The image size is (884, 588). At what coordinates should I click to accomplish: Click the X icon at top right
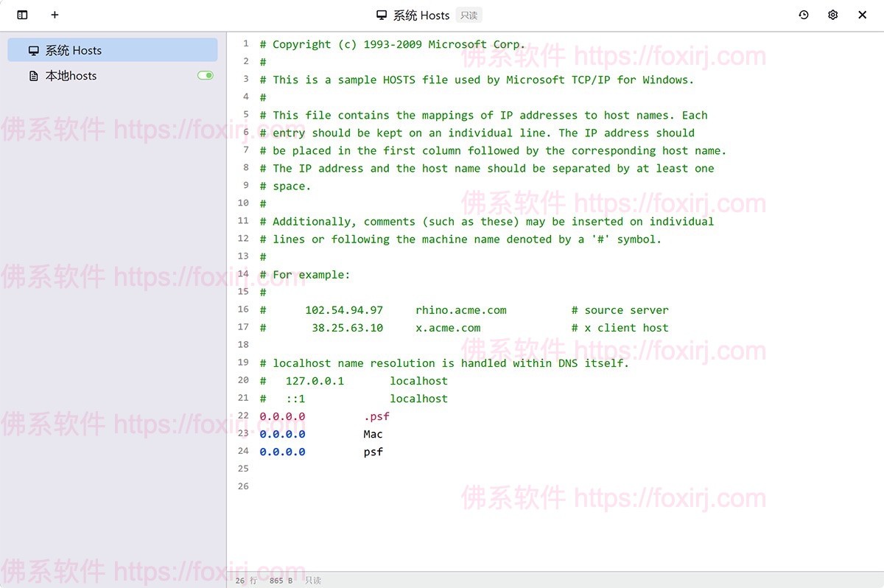[x=863, y=15]
